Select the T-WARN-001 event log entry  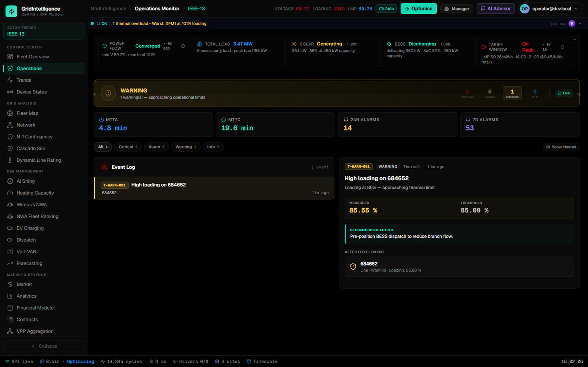tap(214, 188)
